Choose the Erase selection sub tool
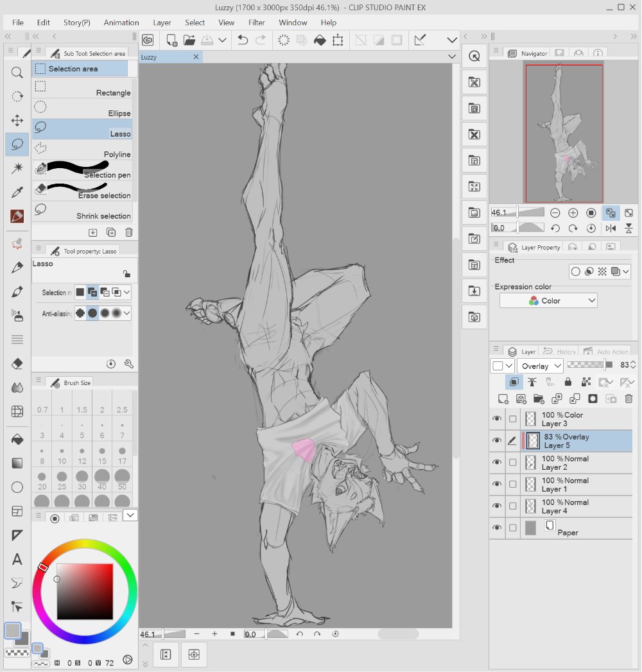This screenshot has height=672, width=642. coord(82,191)
